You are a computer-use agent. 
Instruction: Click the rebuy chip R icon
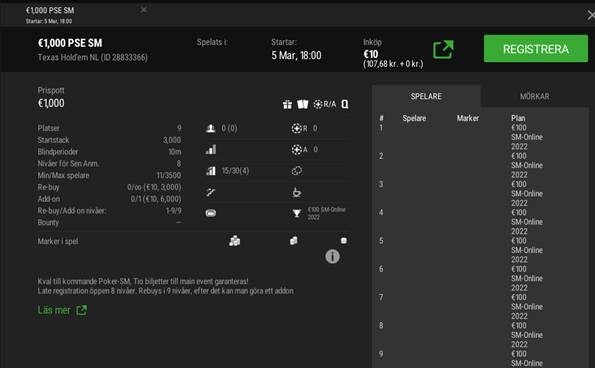pos(299,128)
